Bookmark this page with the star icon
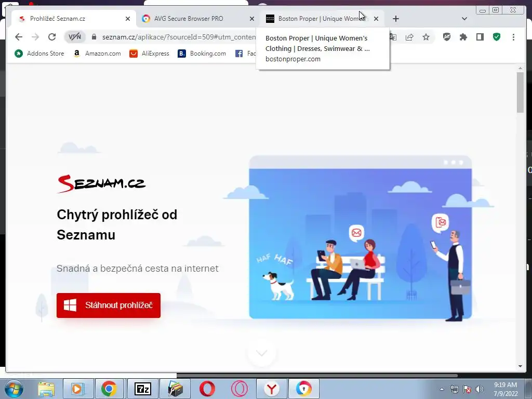The width and height of the screenshot is (532, 399). point(426,37)
